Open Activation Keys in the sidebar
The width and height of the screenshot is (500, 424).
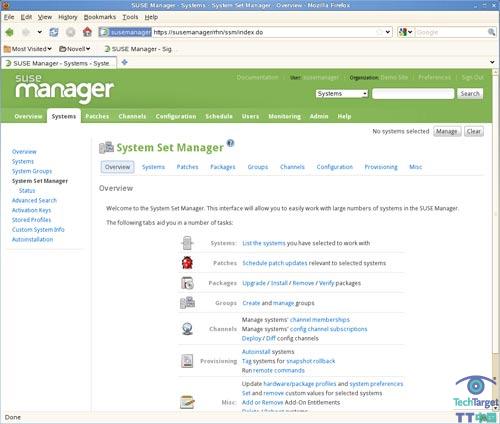(31, 210)
